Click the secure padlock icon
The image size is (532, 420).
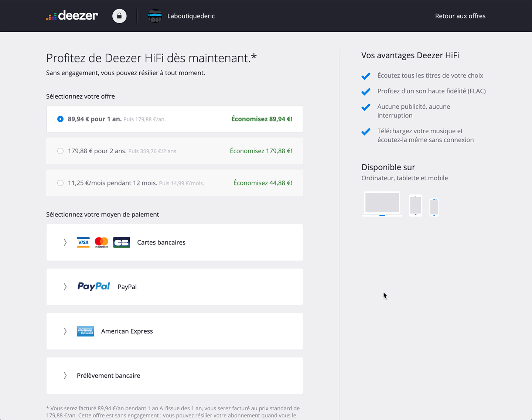coord(119,16)
